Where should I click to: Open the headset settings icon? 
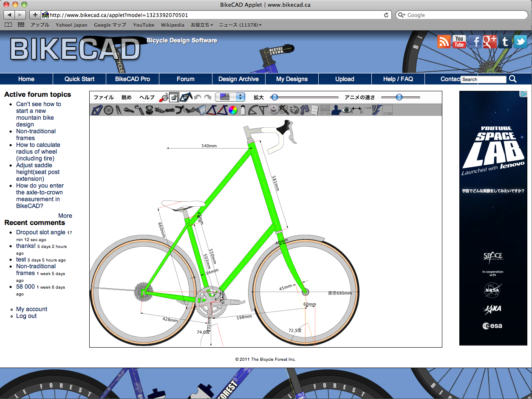(149, 110)
